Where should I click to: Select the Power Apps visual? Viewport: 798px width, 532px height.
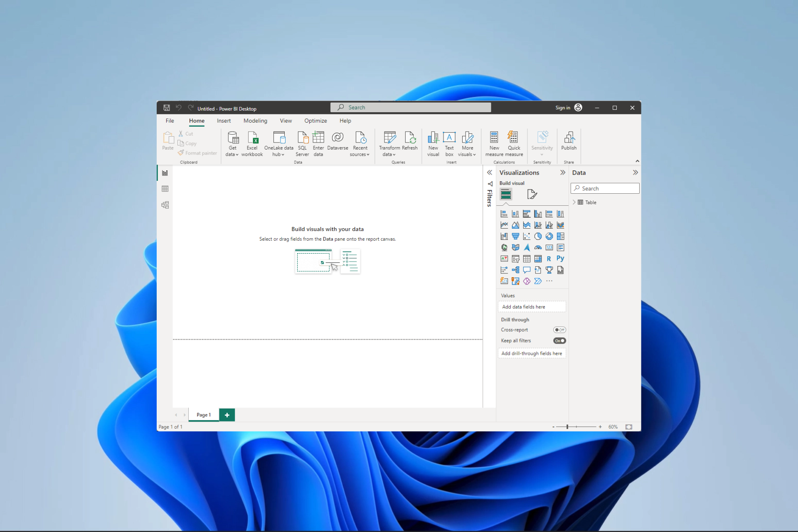tap(527, 281)
